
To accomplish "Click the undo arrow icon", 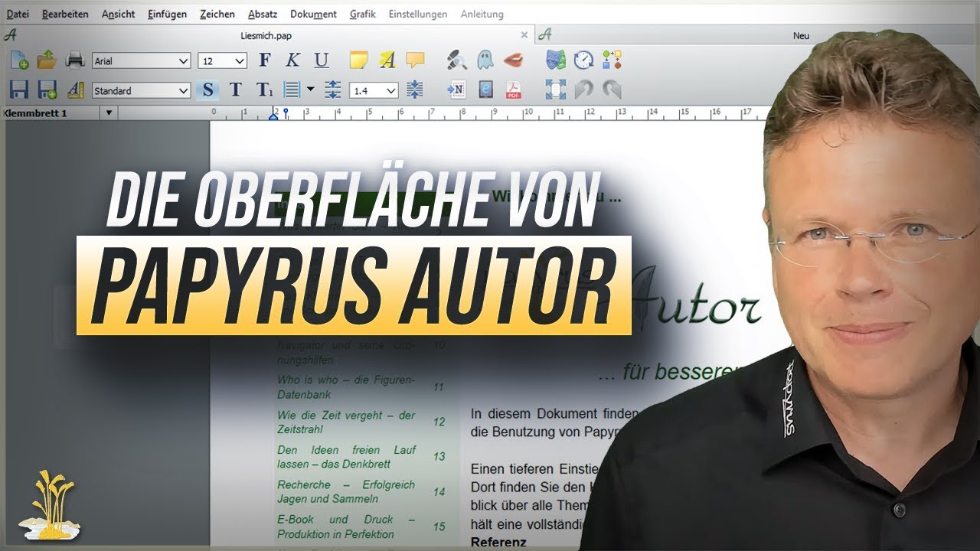I will tap(584, 90).
